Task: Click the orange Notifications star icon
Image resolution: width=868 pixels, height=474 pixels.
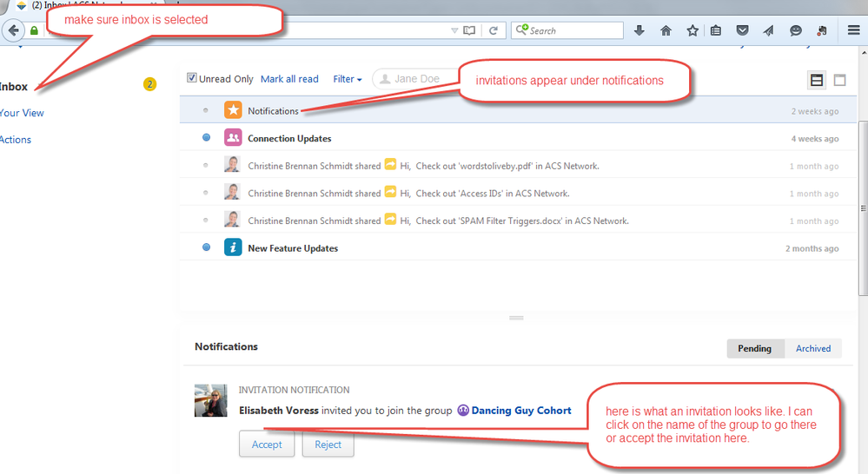Action: coord(233,111)
